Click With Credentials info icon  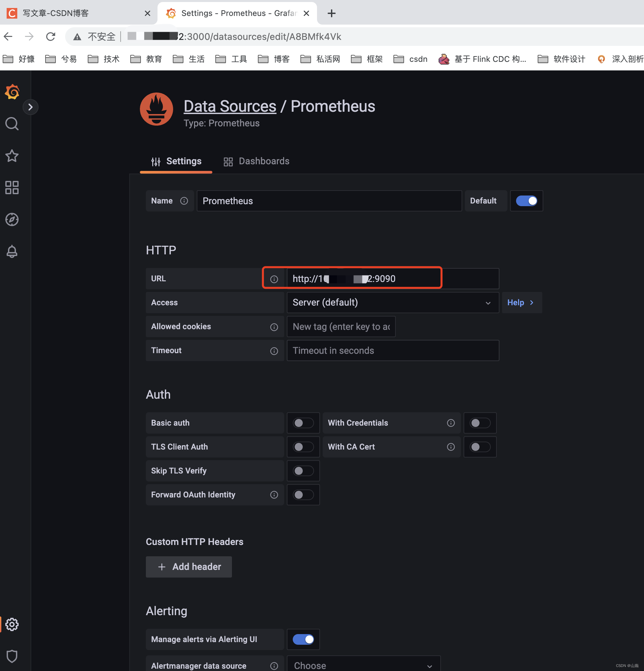[451, 423]
